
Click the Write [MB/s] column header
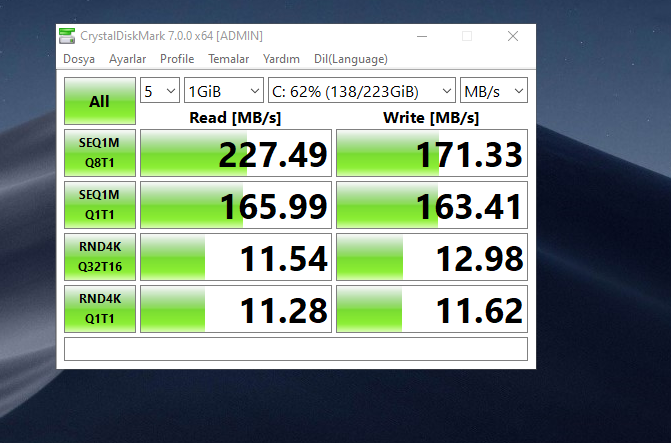(x=431, y=117)
